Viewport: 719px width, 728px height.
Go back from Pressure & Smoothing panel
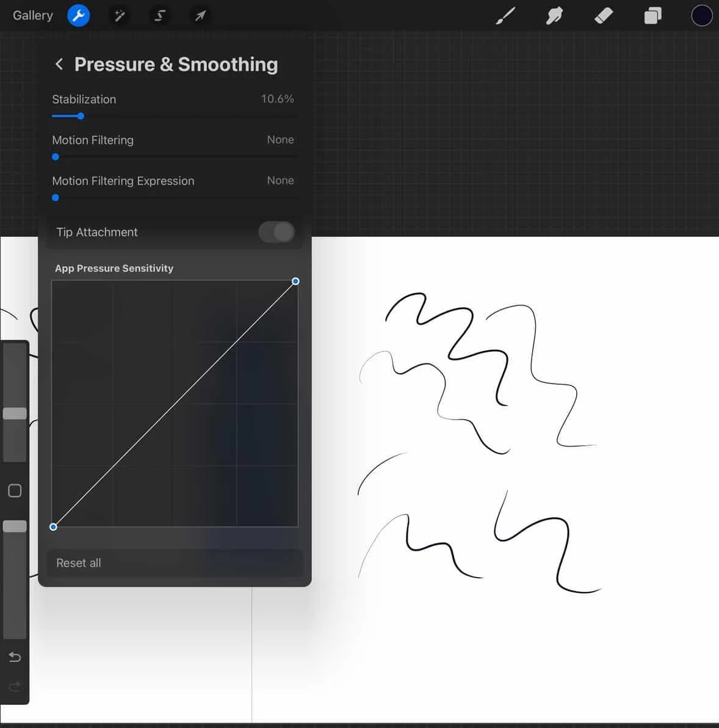59,64
